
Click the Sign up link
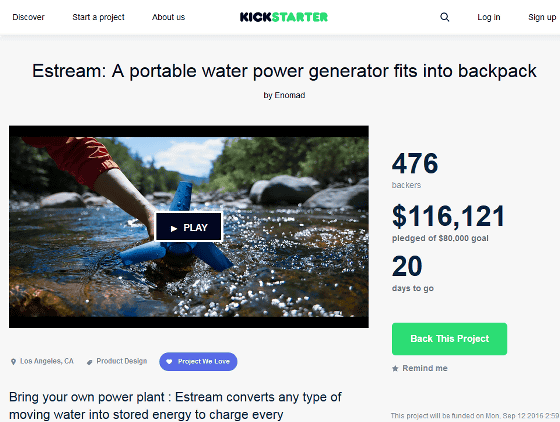click(542, 17)
